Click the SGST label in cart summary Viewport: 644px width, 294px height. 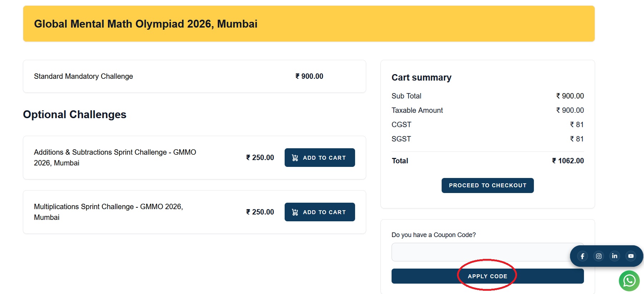tap(401, 139)
